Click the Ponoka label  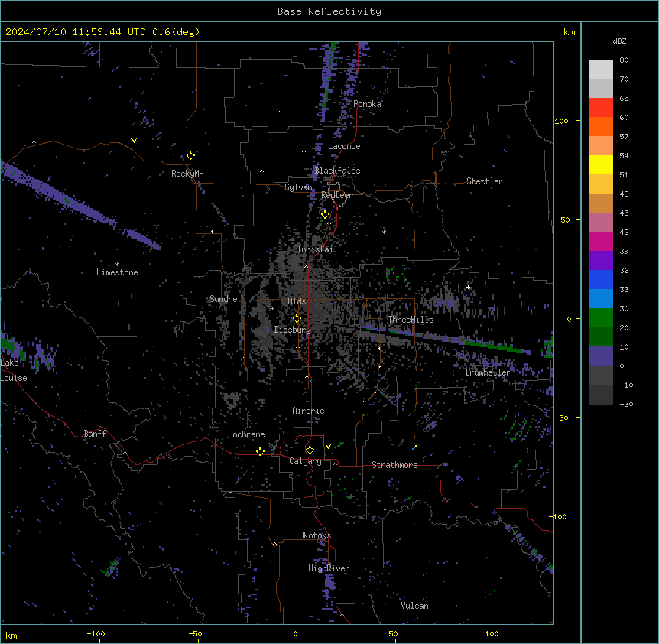[367, 104]
